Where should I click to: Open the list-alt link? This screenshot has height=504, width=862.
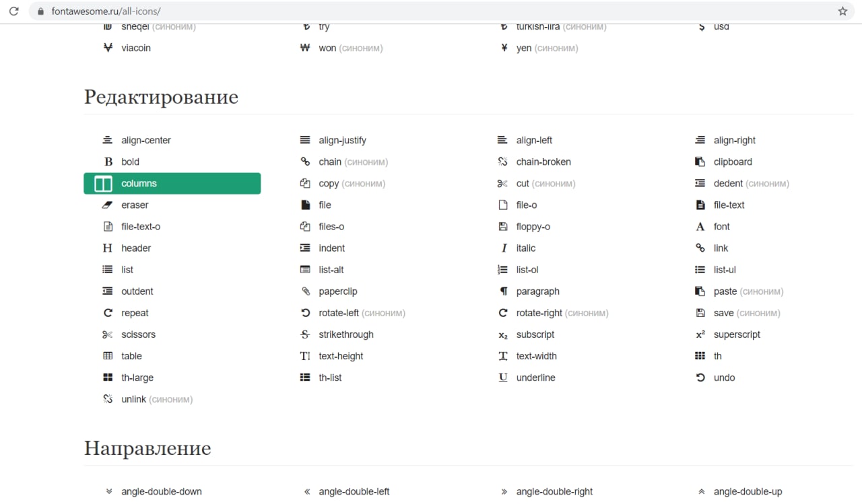pyautogui.click(x=331, y=270)
